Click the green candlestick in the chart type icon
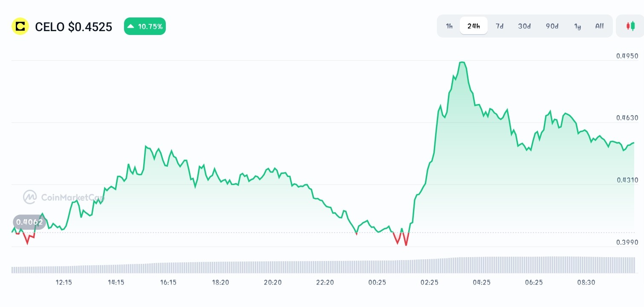 click(632, 25)
